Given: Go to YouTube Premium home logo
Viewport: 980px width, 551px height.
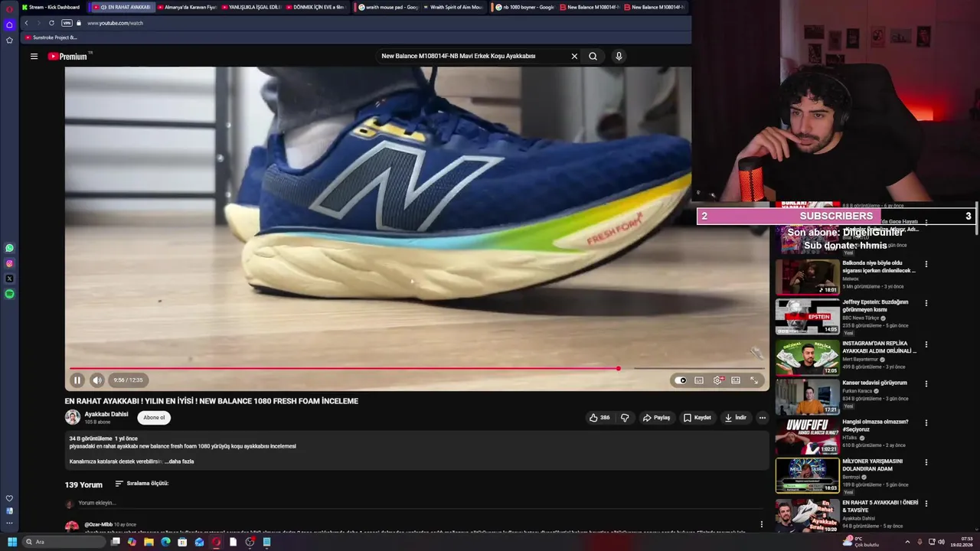Looking at the screenshot, I should pyautogui.click(x=69, y=56).
